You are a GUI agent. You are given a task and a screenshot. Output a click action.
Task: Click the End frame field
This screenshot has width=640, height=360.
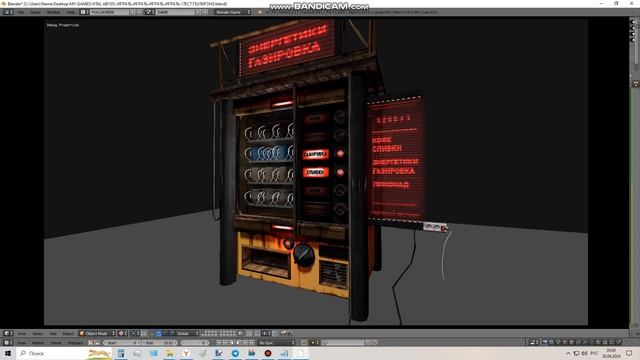tap(160, 342)
